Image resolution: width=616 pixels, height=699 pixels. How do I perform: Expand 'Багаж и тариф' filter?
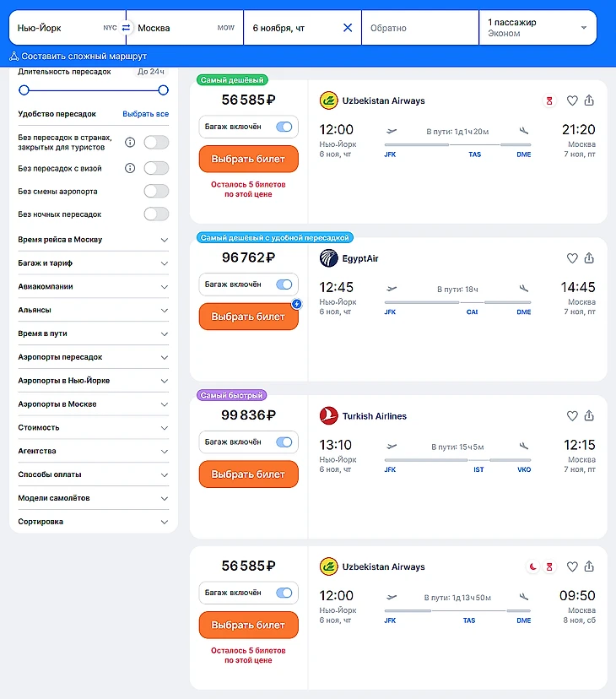[x=93, y=263]
